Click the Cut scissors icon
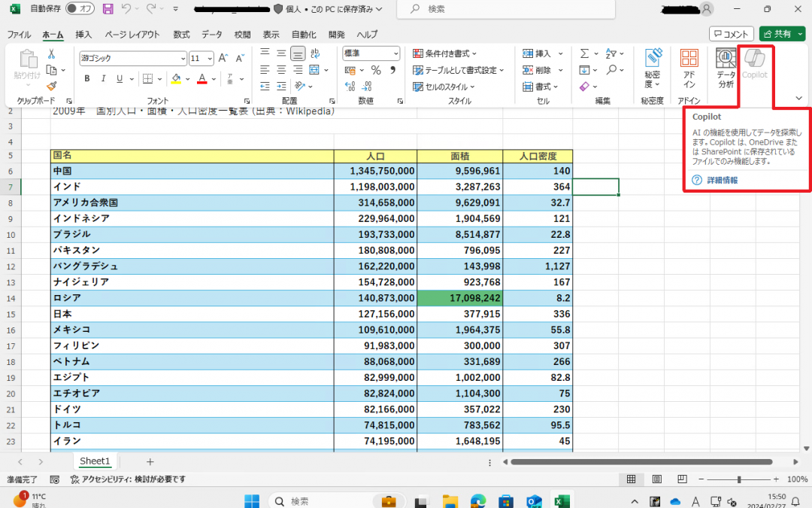This screenshot has width=812, height=508. pos(51,54)
